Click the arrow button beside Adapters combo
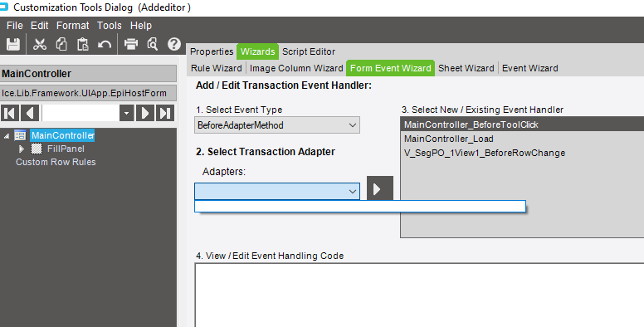Viewport: 644px width, 327px height. pos(380,188)
